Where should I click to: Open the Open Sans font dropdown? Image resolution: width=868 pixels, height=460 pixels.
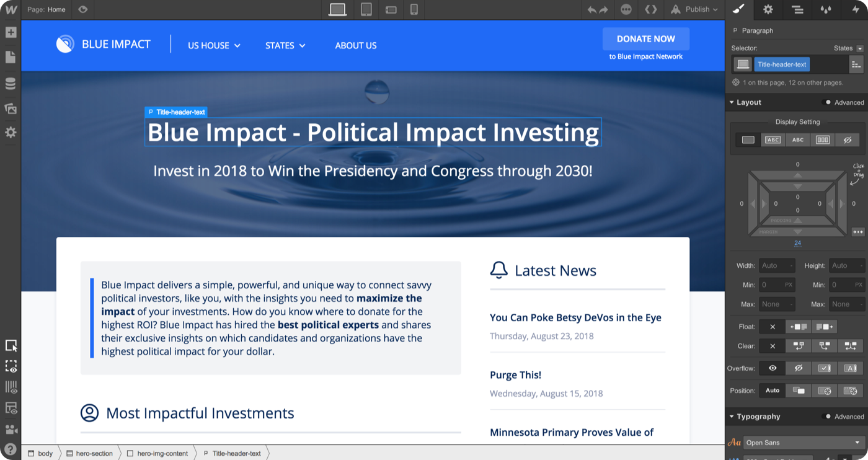pos(804,443)
